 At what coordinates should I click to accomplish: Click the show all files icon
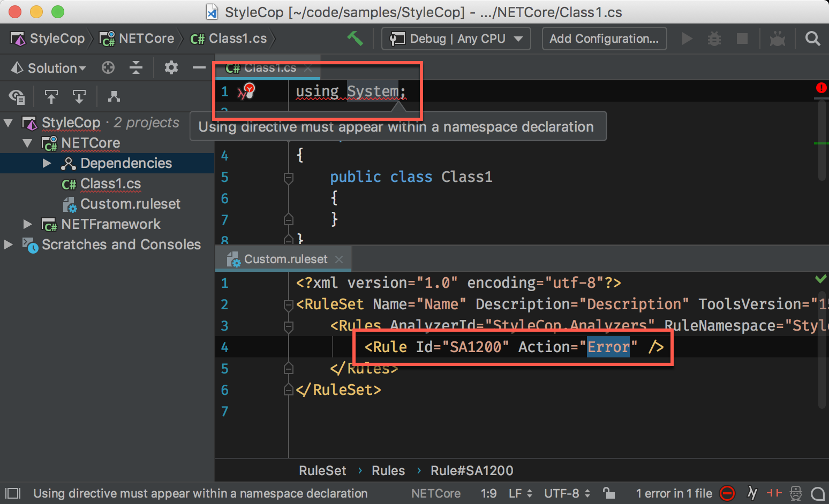(x=17, y=96)
